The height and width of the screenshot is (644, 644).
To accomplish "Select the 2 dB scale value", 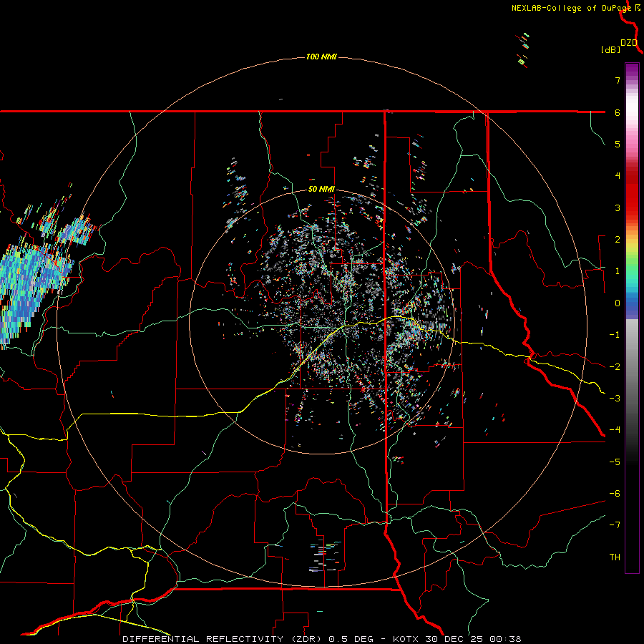I will point(618,240).
